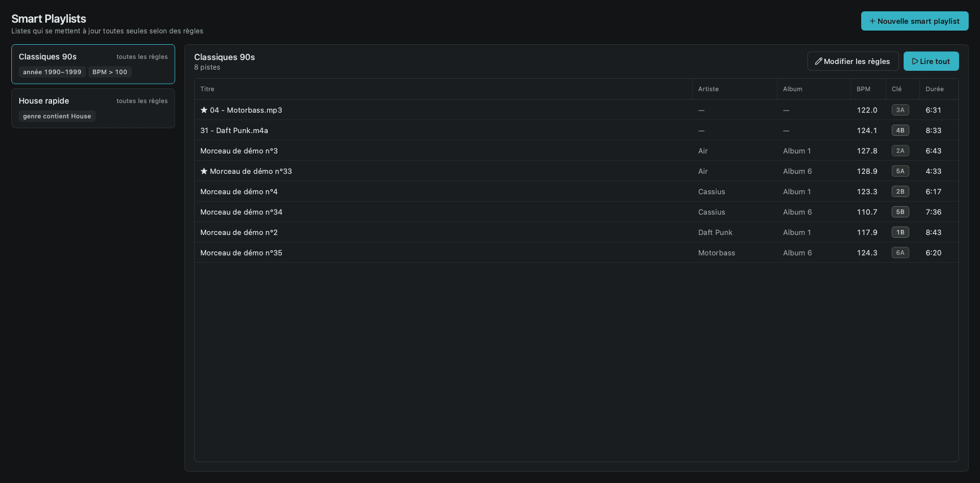Click the 1B key badge
The width and height of the screenshot is (980, 483).
[x=900, y=232]
